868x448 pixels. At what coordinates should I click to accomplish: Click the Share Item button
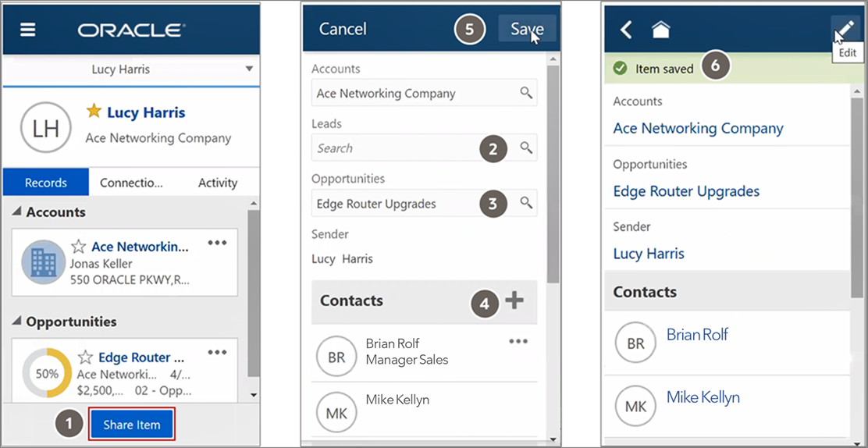pyautogui.click(x=132, y=425)
